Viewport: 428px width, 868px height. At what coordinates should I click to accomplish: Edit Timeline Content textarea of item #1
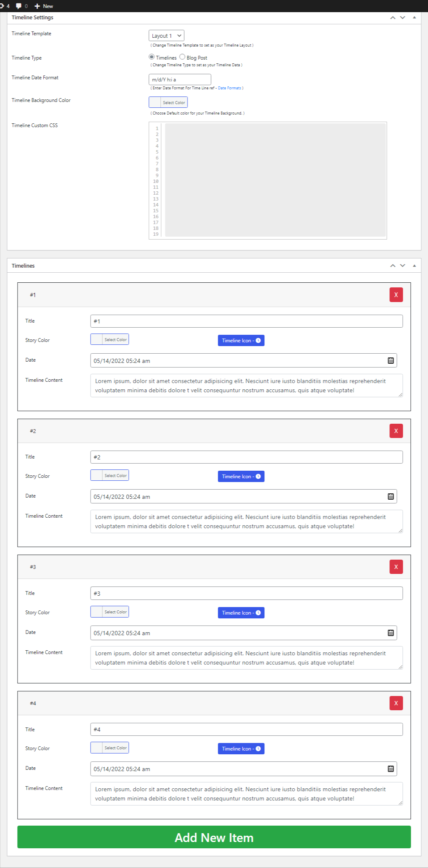pos(246,386)
